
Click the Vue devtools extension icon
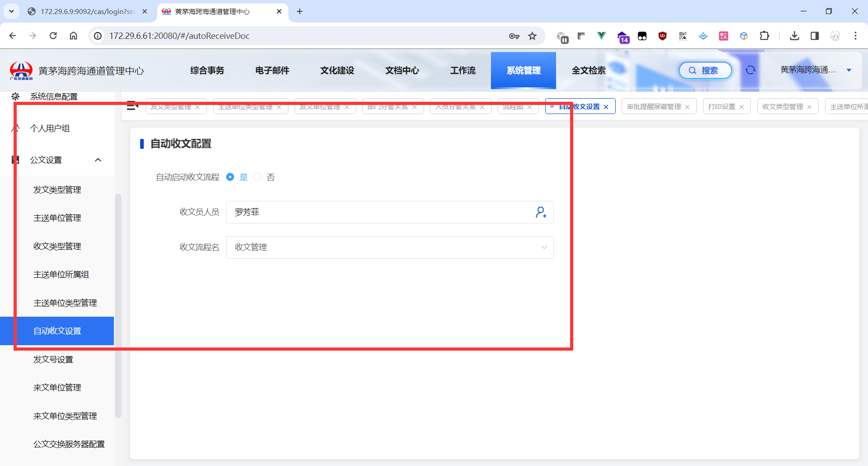pyautogui.click(x=601, y=36)
